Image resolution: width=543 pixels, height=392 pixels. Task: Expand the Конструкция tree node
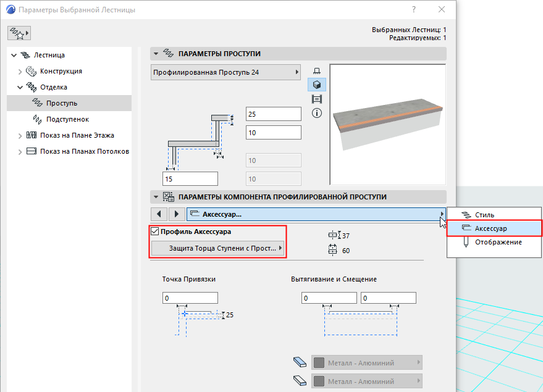(20, 72)
